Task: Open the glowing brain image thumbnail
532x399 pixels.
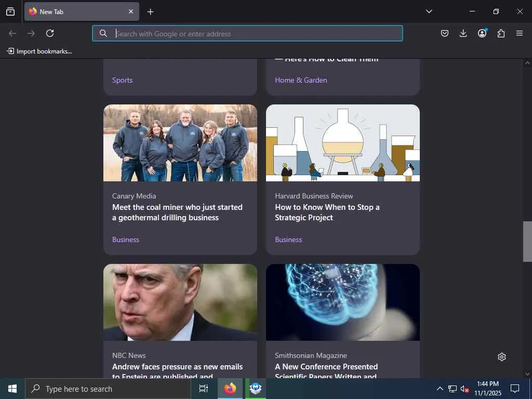Action: [343, 302]
